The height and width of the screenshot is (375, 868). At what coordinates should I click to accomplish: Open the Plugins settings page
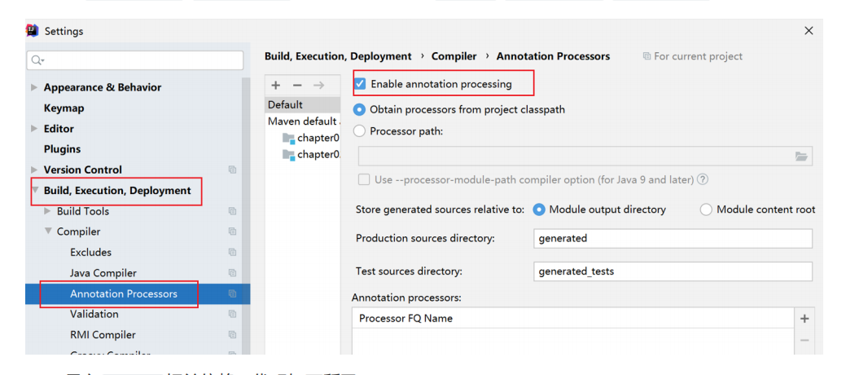click(x=62, y=149)
